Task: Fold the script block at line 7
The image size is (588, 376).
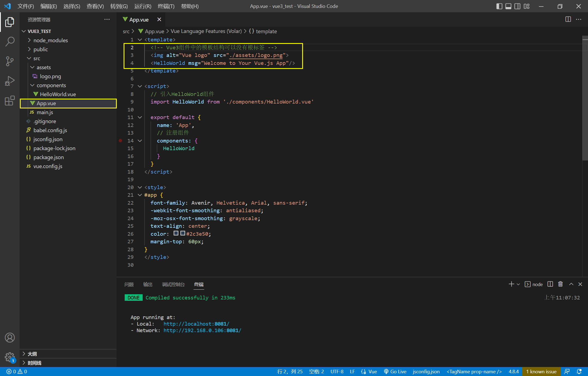Action: (140, 86)
